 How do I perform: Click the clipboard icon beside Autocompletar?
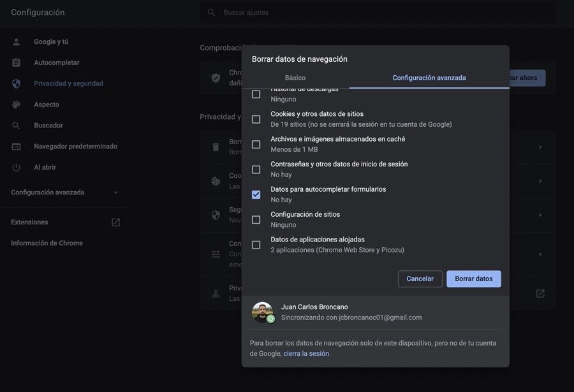[16, 62]
